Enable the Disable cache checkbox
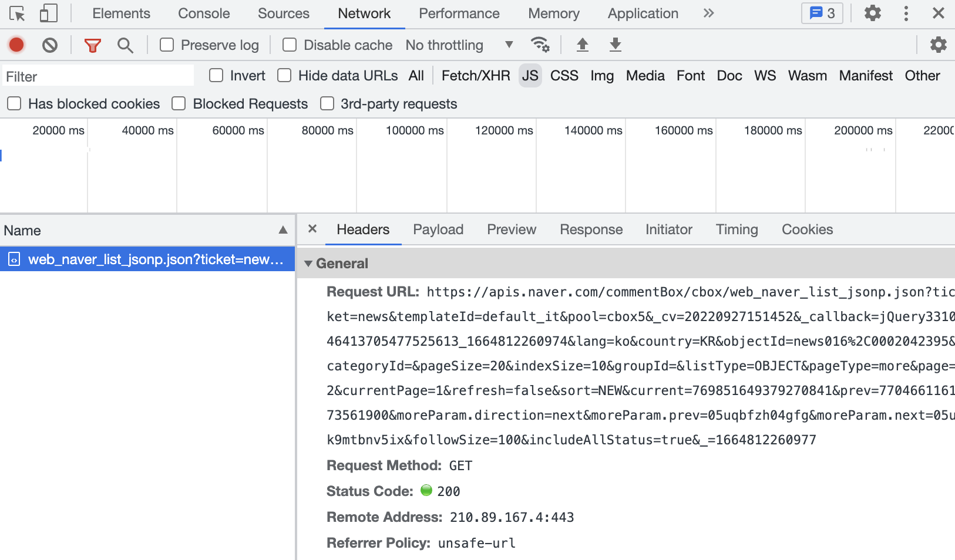The height and width of the screenshot is (560, 955). tap(290, 45)
